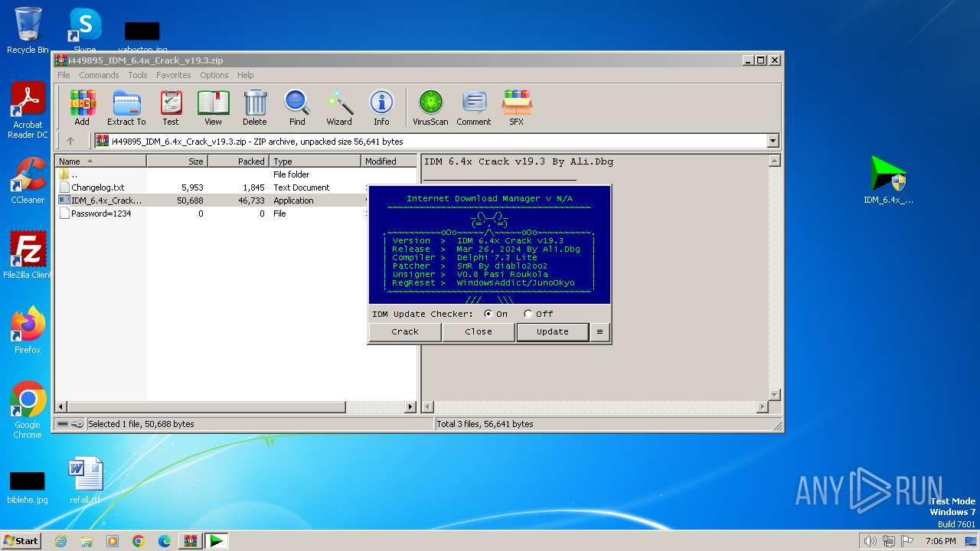Image resolution: width=980 pixels, height=551 pixels.
Task: Click Internet Explorer taskbar icon
Action: tap(60, 541)
